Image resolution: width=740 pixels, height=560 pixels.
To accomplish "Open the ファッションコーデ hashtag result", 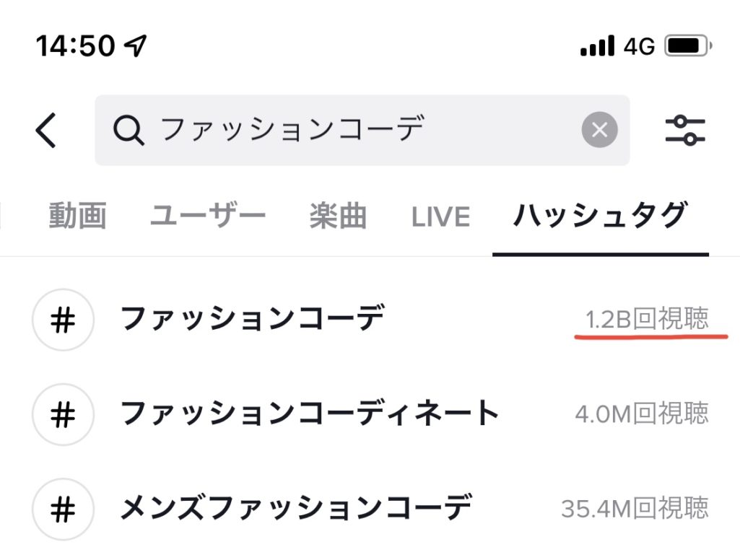I will pos(370,320).
